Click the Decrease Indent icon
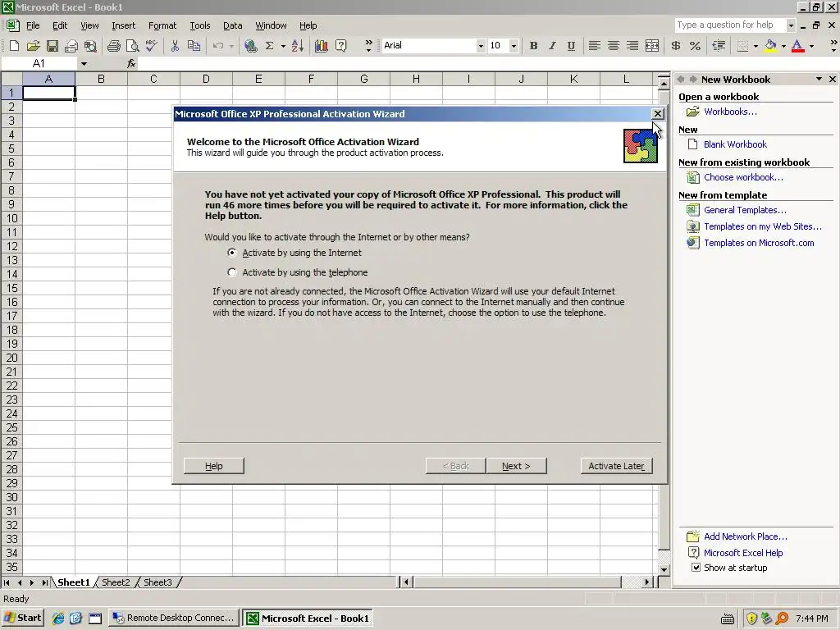 coord(719,46)
